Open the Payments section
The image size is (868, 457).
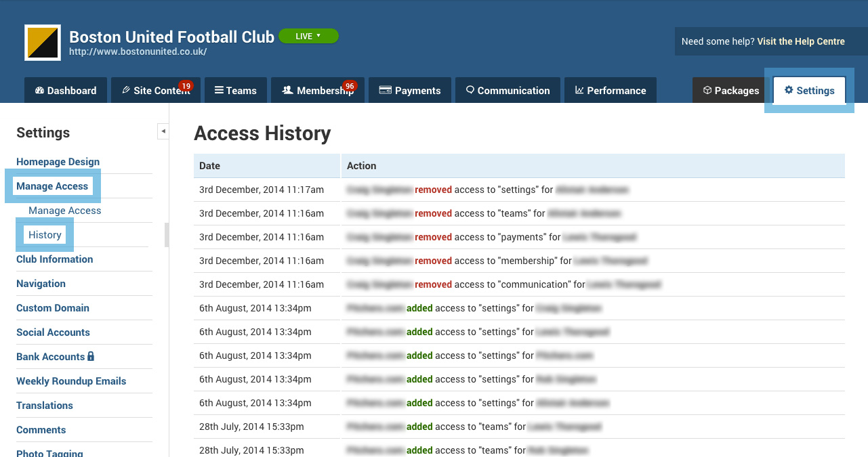(x=410, y=90)
